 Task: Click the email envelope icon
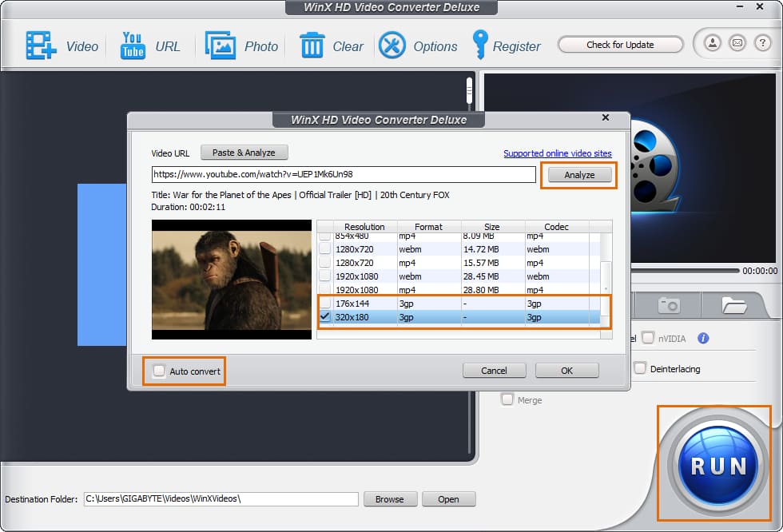[x=737, y=43]
